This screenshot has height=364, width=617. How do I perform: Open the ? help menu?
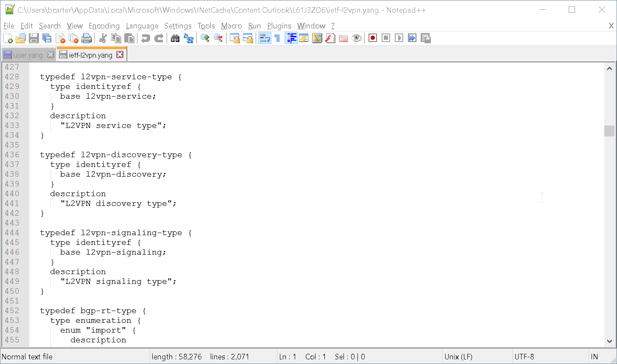click(333, 26)
